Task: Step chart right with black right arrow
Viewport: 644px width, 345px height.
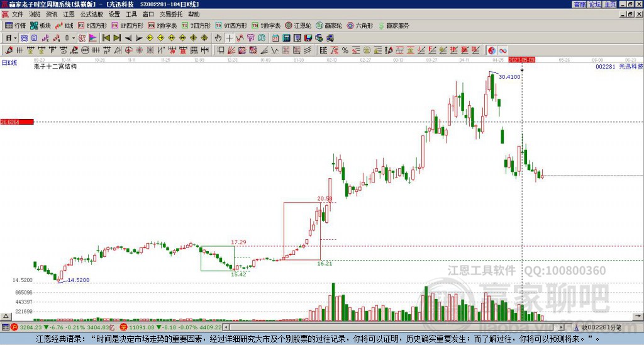Action: coord(139,38)
